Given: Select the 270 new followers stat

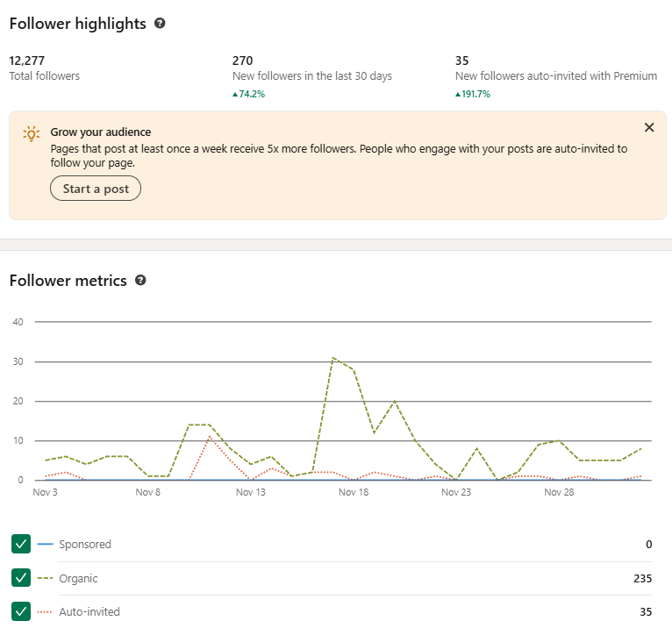Looking at the screenshot, I should (242, 61).
